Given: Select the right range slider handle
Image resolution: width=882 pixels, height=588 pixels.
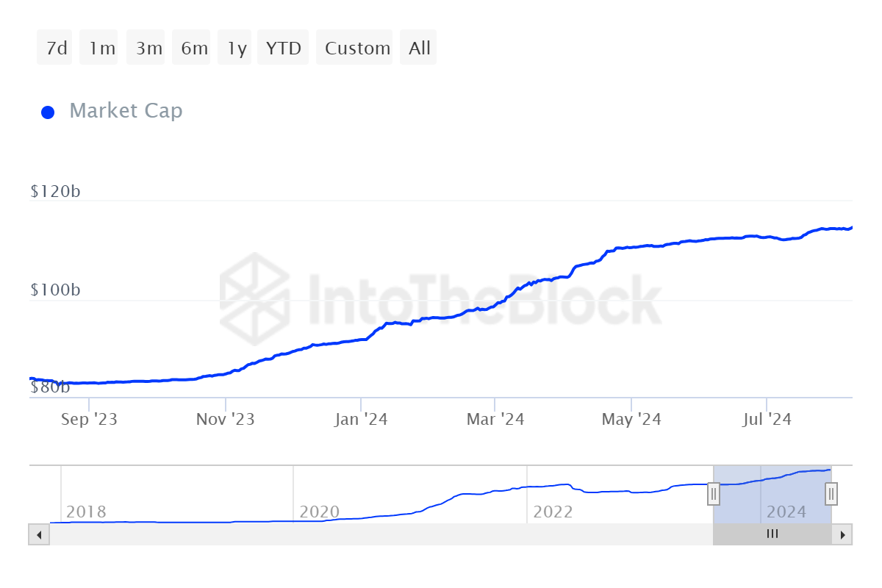Looking at the screenshot, I should pyautogui.click(x=830, y=495).
